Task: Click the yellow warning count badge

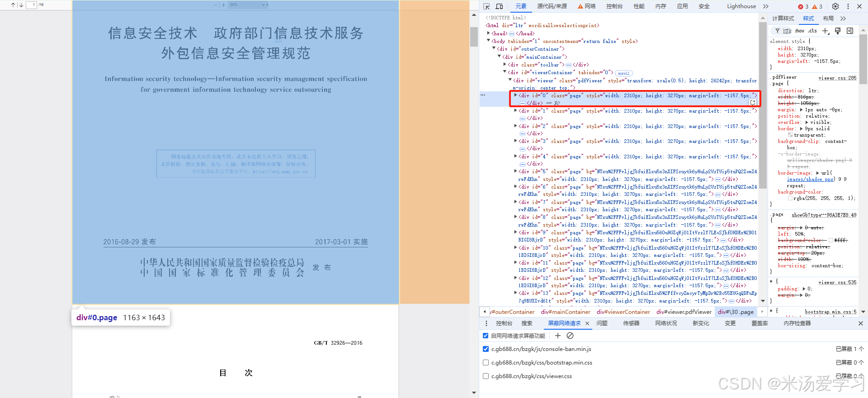Action: click(x=817, y=6)
